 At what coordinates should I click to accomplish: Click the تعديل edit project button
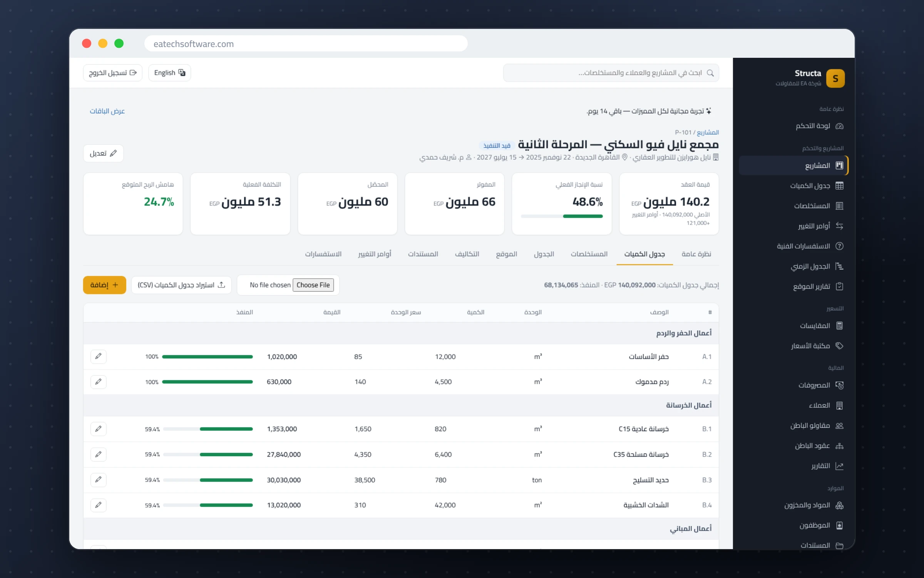(x=103, y=153)
